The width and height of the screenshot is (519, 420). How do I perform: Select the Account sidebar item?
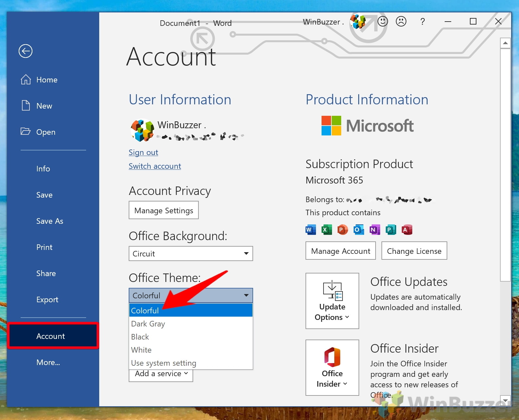tap(53, 336)
